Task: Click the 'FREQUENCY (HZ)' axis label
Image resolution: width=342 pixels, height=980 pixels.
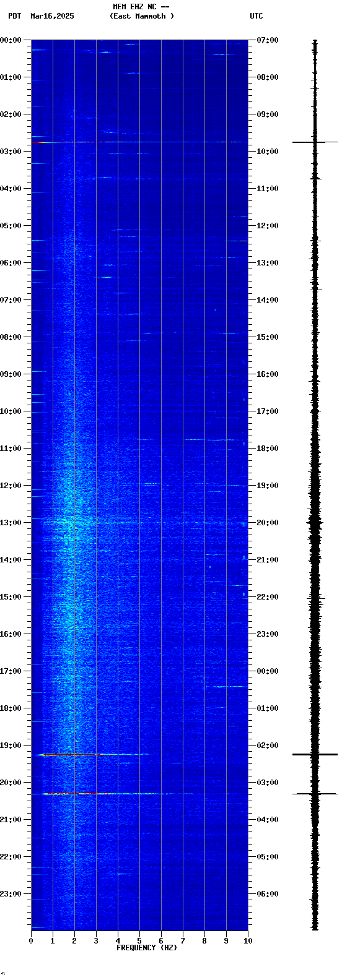Action: pyautogui.click(x=147, y=948)
